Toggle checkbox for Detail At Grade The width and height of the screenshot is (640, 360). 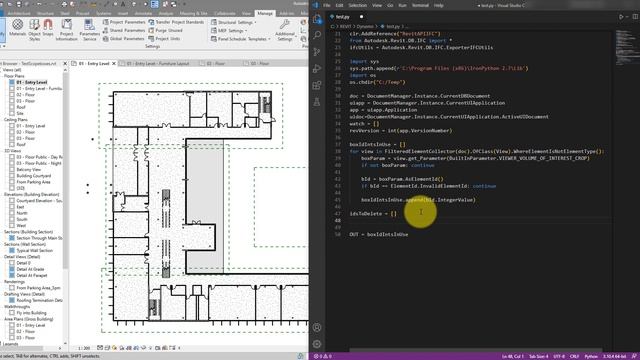(x=12, y=269)
